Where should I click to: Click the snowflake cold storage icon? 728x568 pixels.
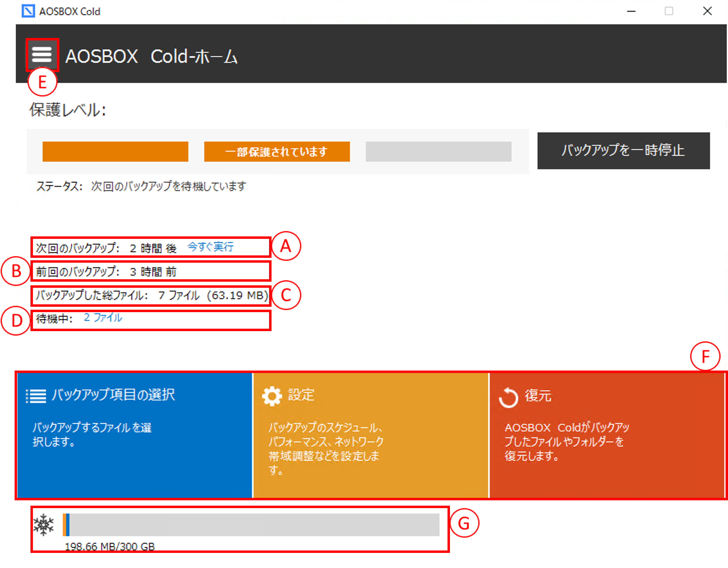point(44,525)
